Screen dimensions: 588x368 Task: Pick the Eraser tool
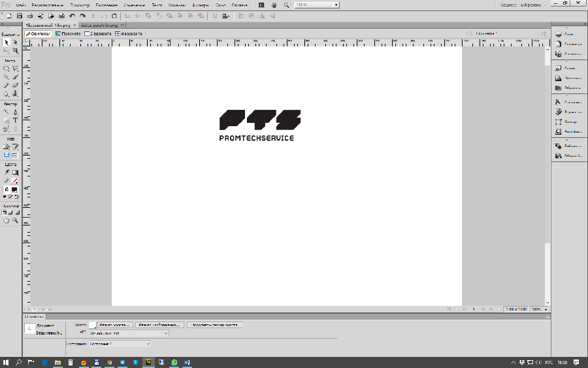15,85
